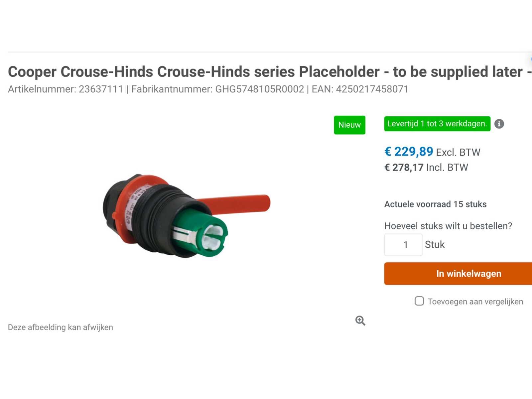Click the Toevoegen aan vergelijken label text

click(475, 302)
